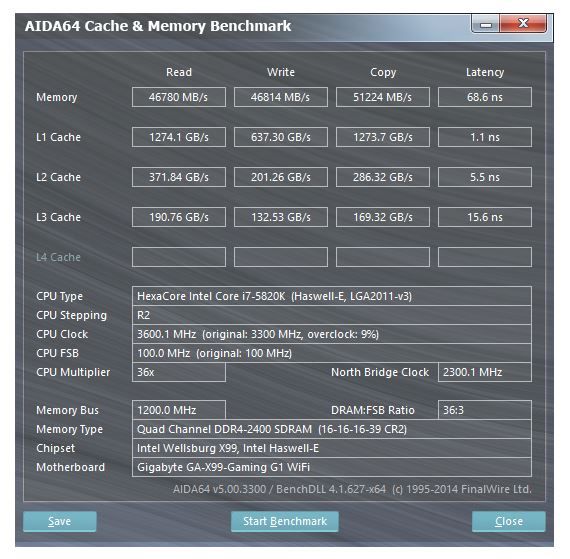Click the empty L4 Cache copy box
Viewport: 570px width, 559px height.
[x=383, y=257]
